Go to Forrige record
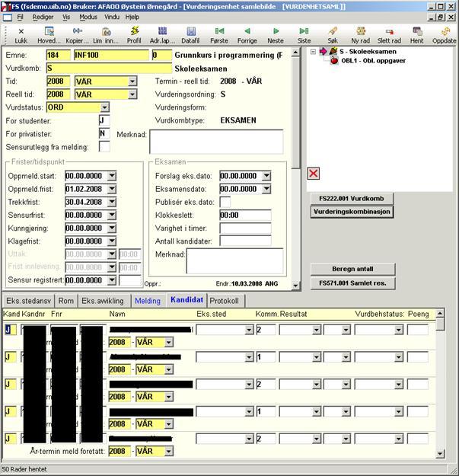The height and width of the screenshot is (476, 459). pyautogui.click(x=247, y=31)
